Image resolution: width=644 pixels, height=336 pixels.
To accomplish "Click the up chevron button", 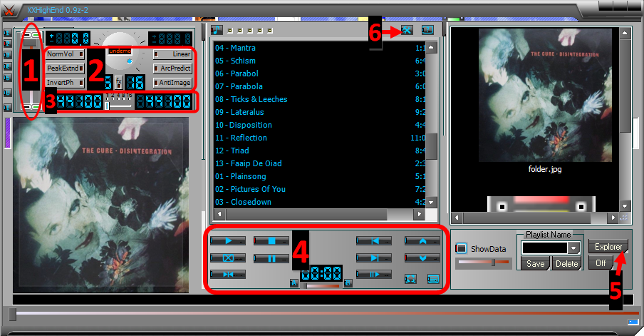I will click(422, 240).
